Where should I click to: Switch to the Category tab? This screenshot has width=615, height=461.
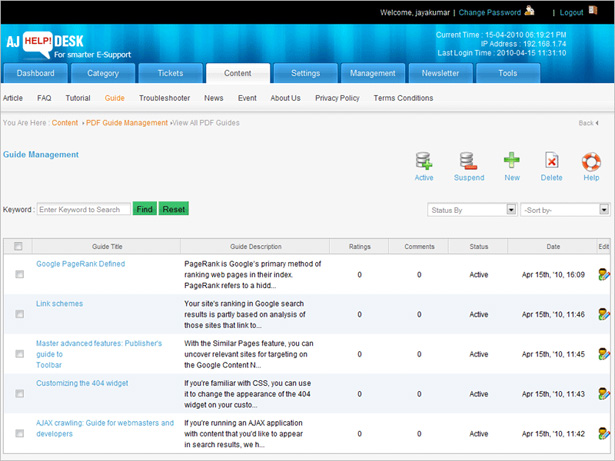(x=103, y=73)
